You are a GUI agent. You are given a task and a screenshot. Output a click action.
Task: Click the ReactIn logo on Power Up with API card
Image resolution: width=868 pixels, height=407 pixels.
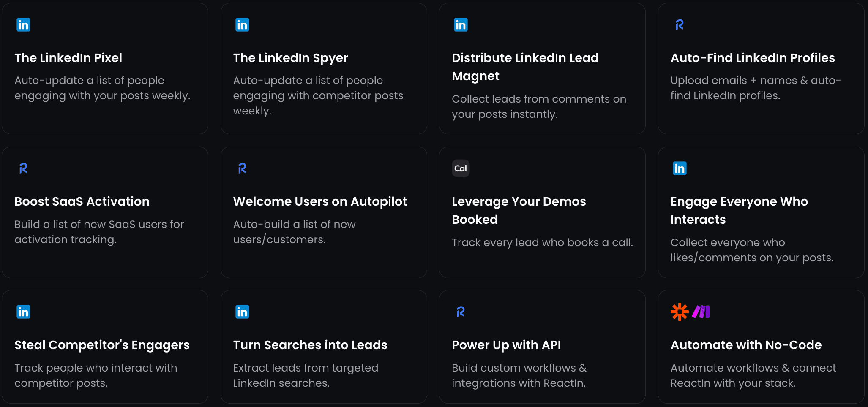(x=461, y=312)
